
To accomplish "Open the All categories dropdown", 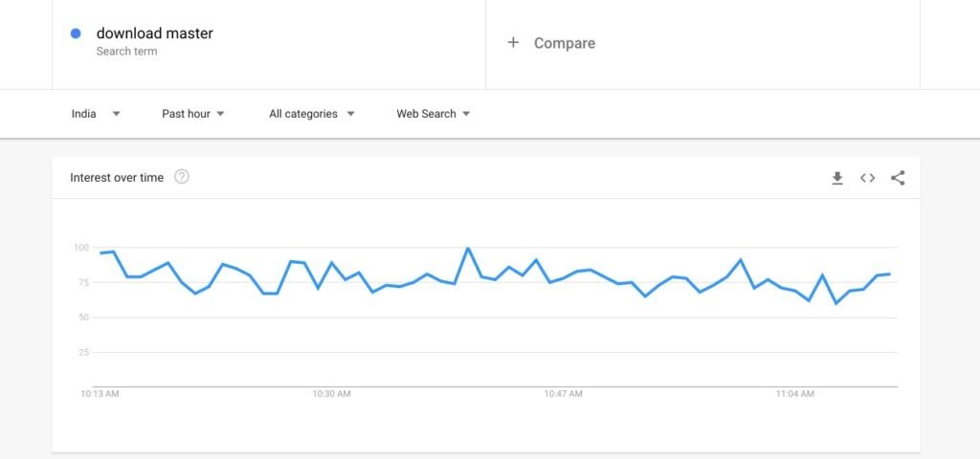I will point(311,114).
